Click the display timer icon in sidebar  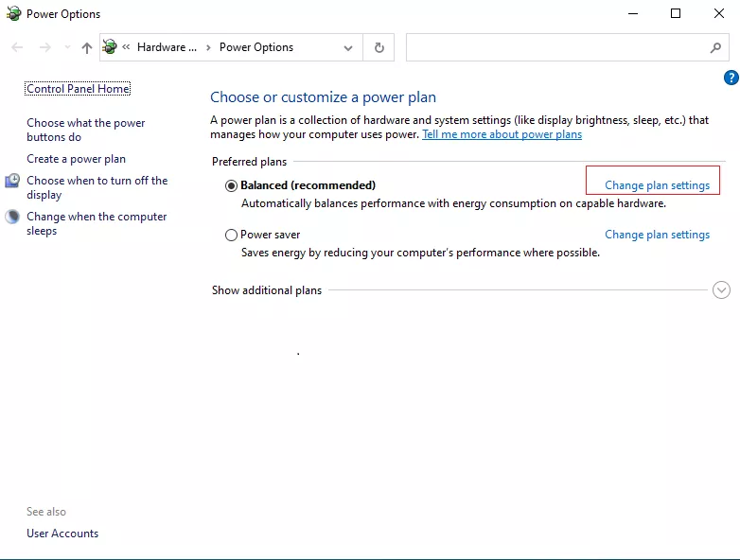point(12,181)
